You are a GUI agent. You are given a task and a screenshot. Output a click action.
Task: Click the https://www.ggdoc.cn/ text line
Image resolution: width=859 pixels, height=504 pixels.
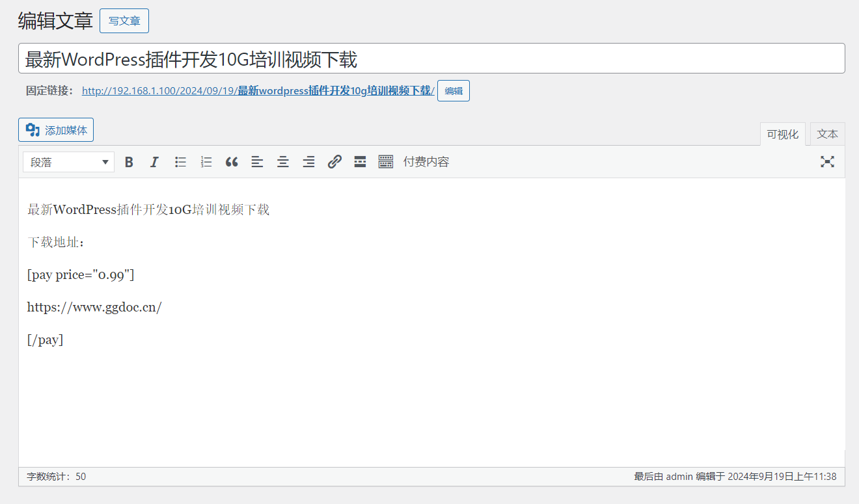point(94,307)
